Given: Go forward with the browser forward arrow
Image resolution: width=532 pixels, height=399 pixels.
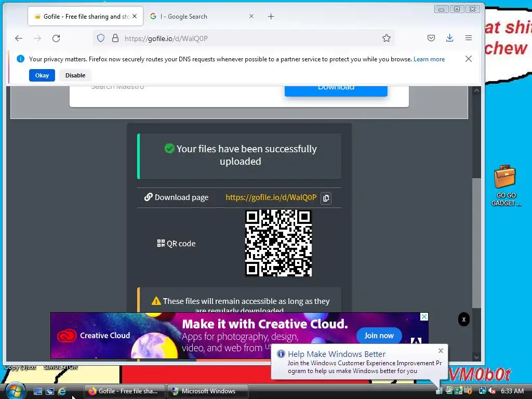Looking at the screenshot, I should tap(37, 38).
